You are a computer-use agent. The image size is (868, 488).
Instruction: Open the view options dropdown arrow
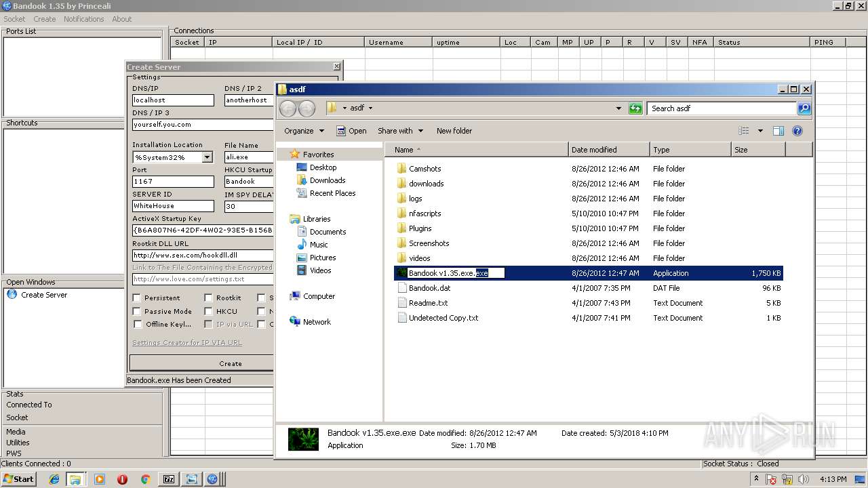point(760,131)
